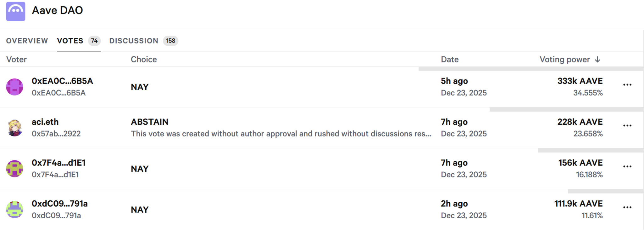Click the Aave DAO ghost logo

[16, 11]
